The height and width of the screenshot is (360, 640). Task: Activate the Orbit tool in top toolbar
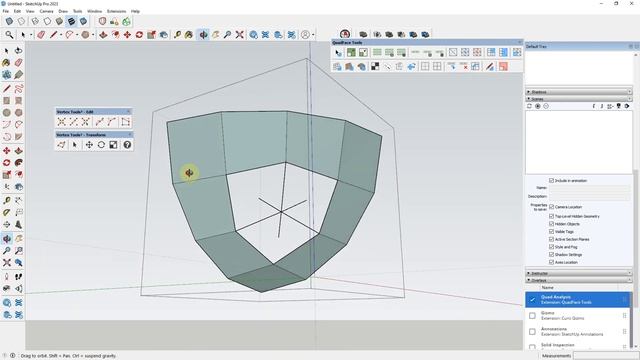203,35
